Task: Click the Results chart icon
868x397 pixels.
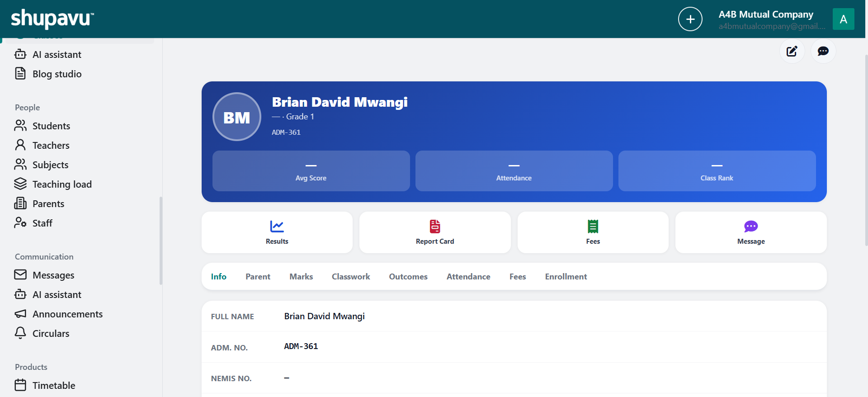Action: 277,226
